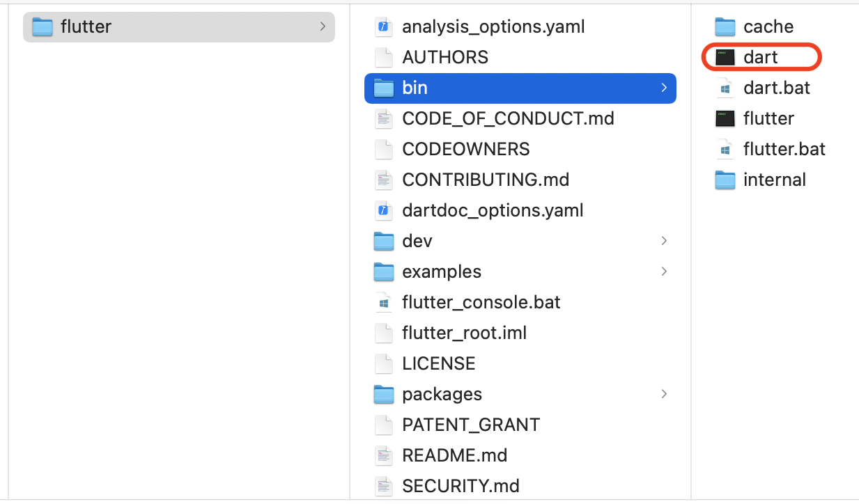The image size is (859, 504).
Task: Select the dart.bat Windows batch file icon
Action: [725, 88]
